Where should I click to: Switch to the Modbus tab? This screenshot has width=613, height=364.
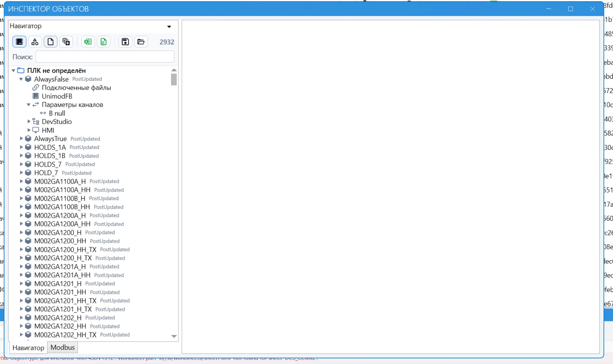[x=62, y=347]
